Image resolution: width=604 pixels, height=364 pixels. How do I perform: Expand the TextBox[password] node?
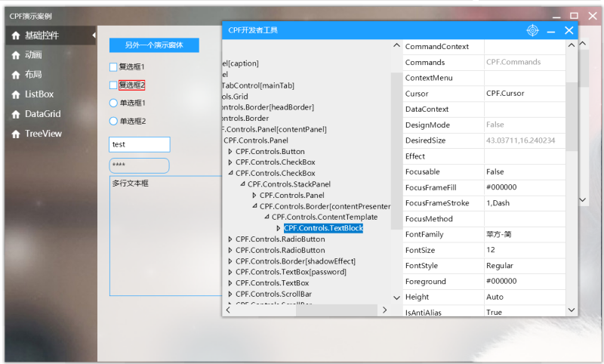[x=230, y=272]
